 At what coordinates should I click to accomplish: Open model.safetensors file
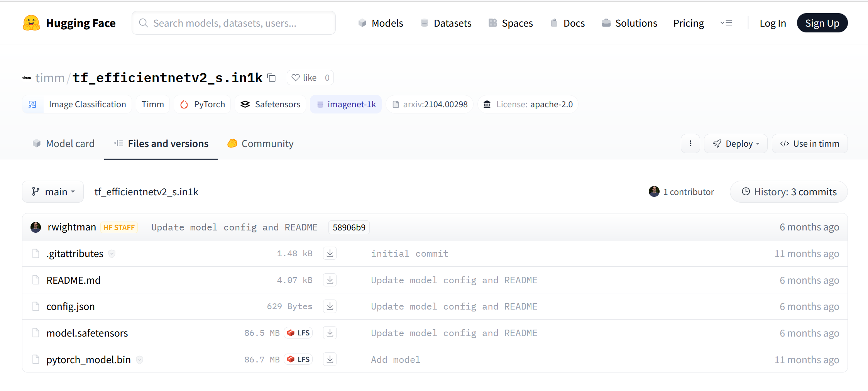tap(87, 333)
